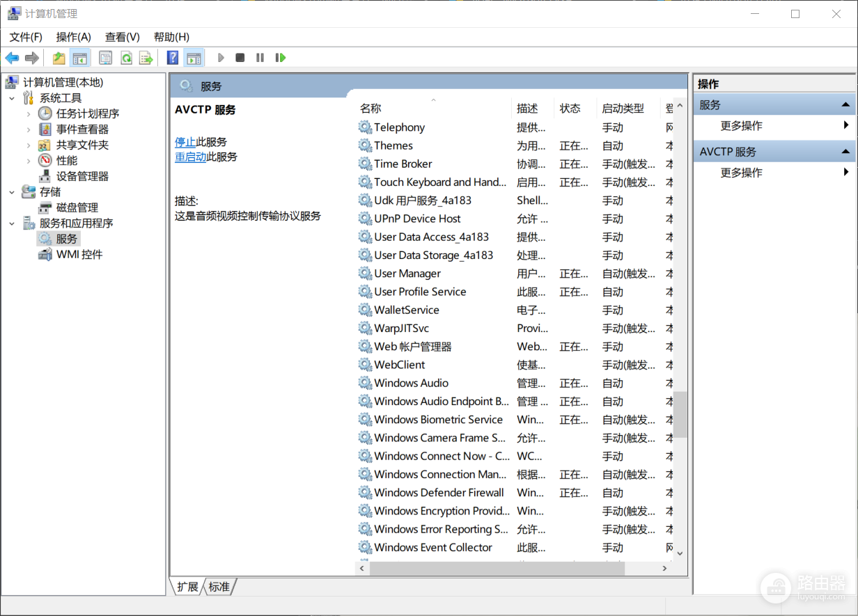This screenshot has height=616, width=858.
Task: Select 事件查看器 in the tree
Action: tap(82, 129)
